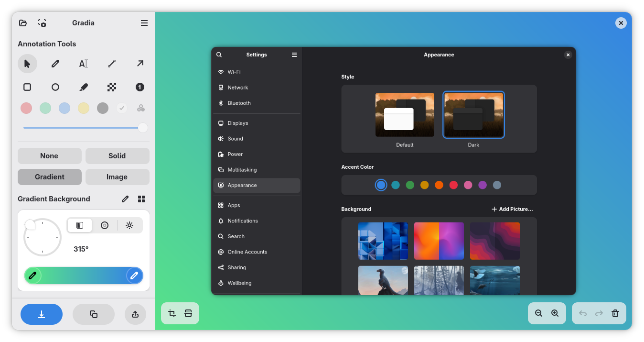Switch to radial gradient type
The width and height of the screenshot is (644, 342).
105,225
